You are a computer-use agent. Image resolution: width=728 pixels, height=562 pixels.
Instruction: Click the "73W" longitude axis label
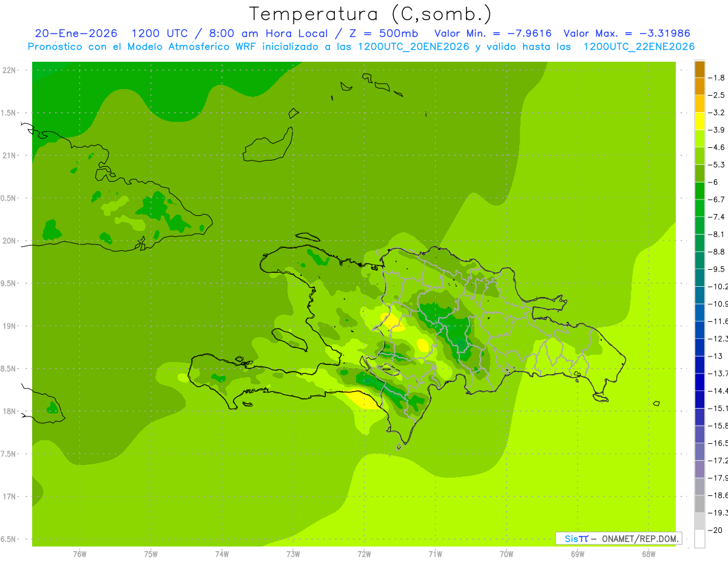[x=293, y=554]
